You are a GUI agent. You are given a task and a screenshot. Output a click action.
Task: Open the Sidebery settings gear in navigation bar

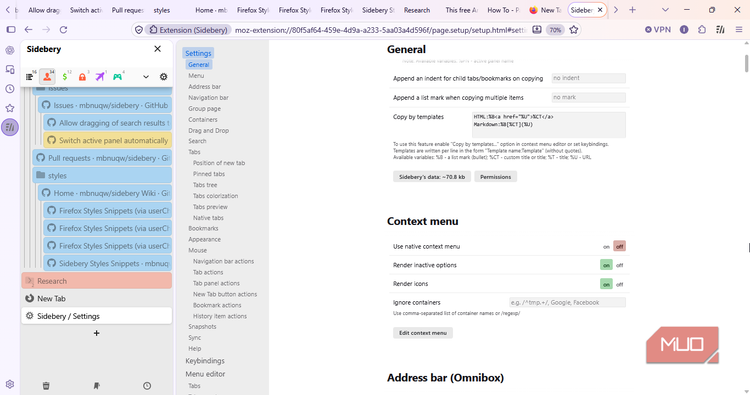point(164,77)
